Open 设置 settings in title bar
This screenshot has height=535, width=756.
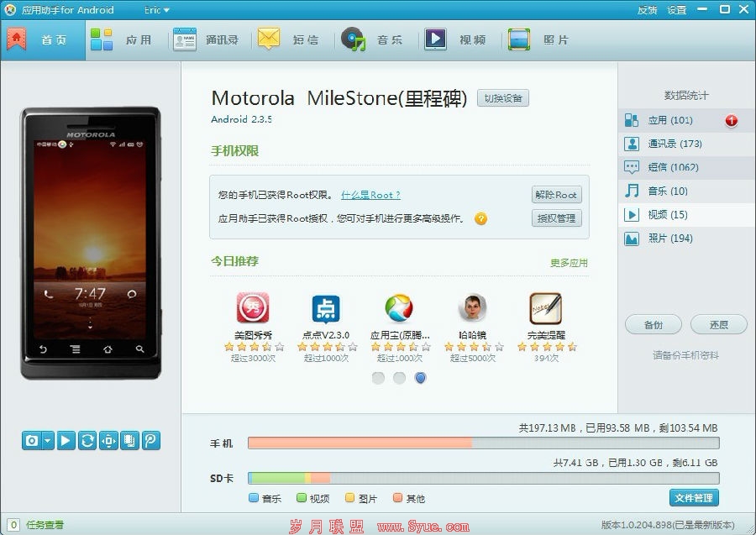tap(676, 10)
